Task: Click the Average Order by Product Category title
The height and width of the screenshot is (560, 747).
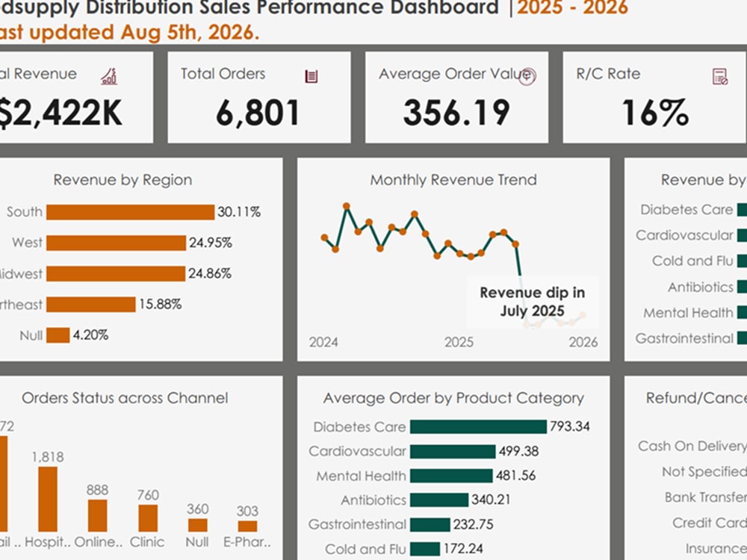Action: 453,398
